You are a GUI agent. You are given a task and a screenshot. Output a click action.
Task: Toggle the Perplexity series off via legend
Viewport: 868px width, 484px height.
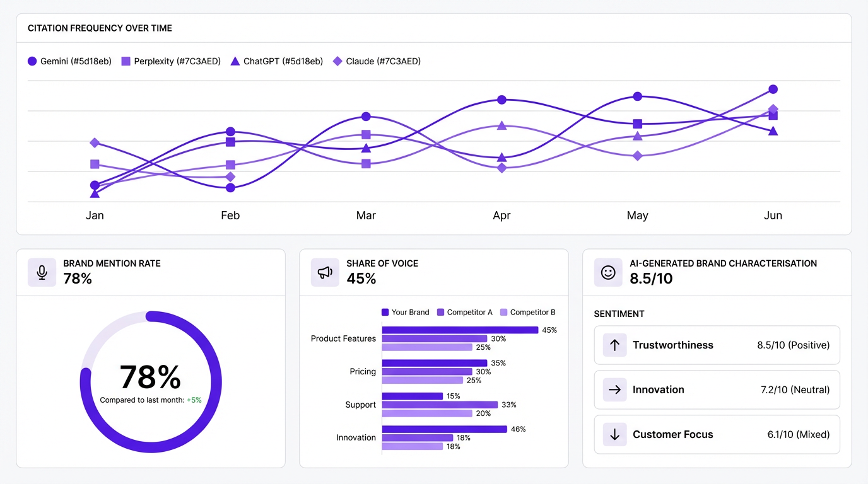[x=170, y=60]
